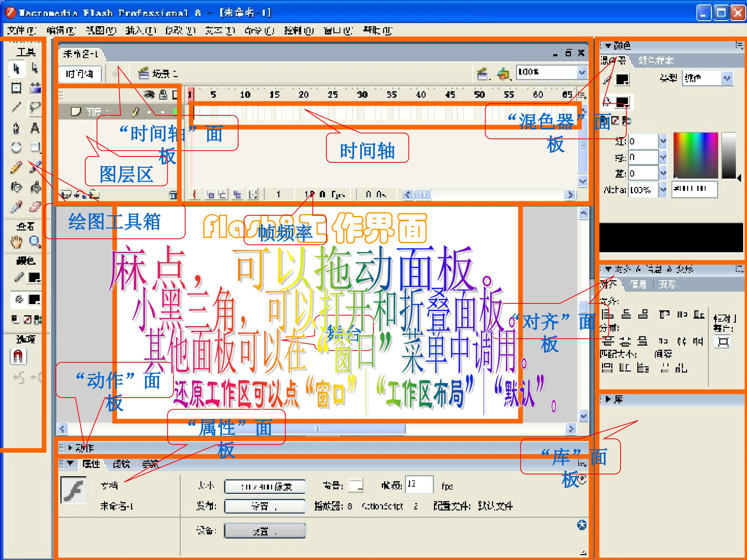Click the publish settings 设置 button
This screenshot has width=747, height=560.
(x=265, y=506)
